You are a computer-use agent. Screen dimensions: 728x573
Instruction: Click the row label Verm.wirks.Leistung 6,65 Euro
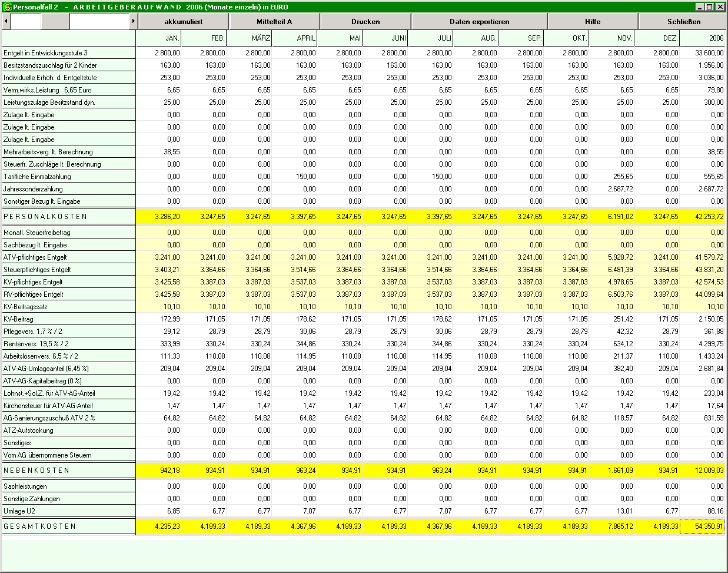(69, 90)
